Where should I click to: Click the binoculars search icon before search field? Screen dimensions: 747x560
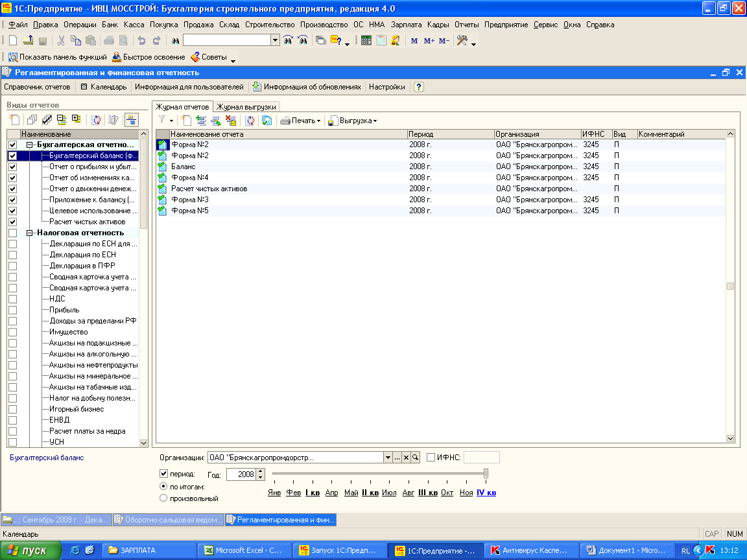[x=175, y=41]
